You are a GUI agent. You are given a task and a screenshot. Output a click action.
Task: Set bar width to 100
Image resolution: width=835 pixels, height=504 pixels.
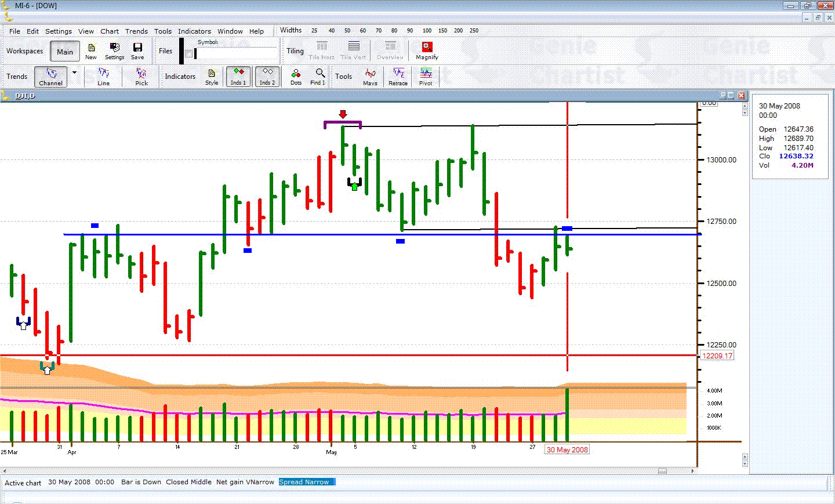point(427,31)
